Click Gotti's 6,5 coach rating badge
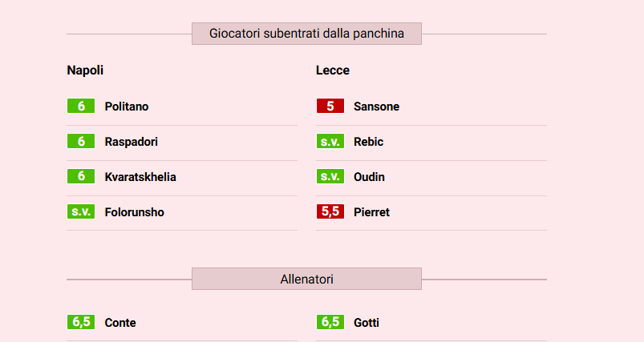 pyautogui.click(x=330, y=323)
